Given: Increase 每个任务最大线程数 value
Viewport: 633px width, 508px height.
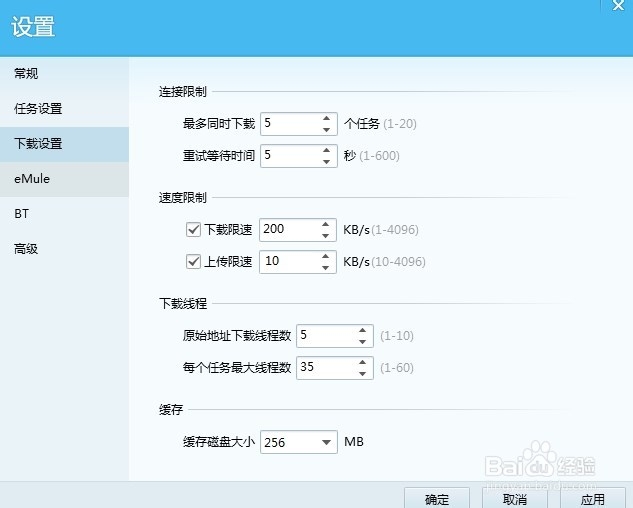Looking at the screenshot, I should (x=363, y=362).
